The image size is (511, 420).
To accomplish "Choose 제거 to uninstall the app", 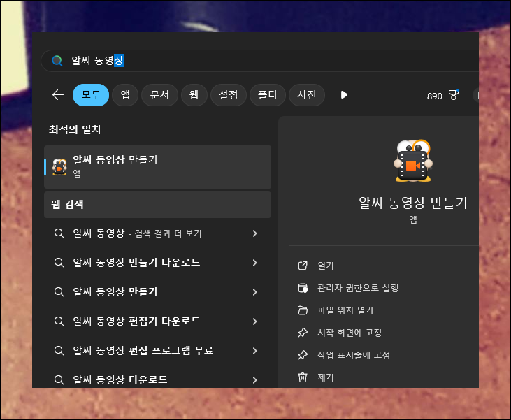I will point(326,377).
